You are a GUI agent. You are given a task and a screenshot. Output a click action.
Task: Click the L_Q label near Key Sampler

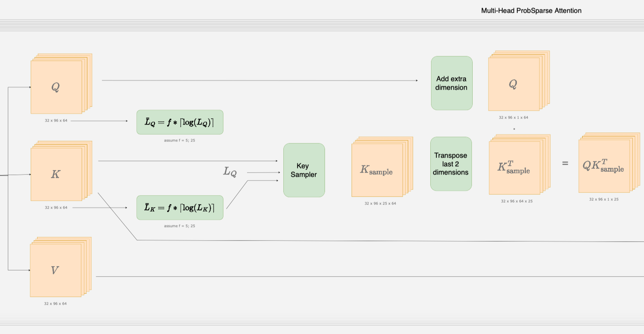(230, 172)
